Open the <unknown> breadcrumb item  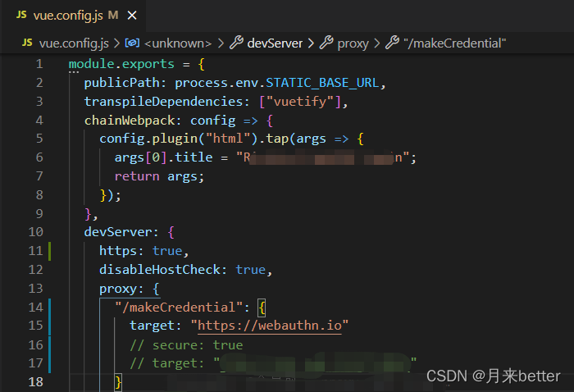coord(178,43)
